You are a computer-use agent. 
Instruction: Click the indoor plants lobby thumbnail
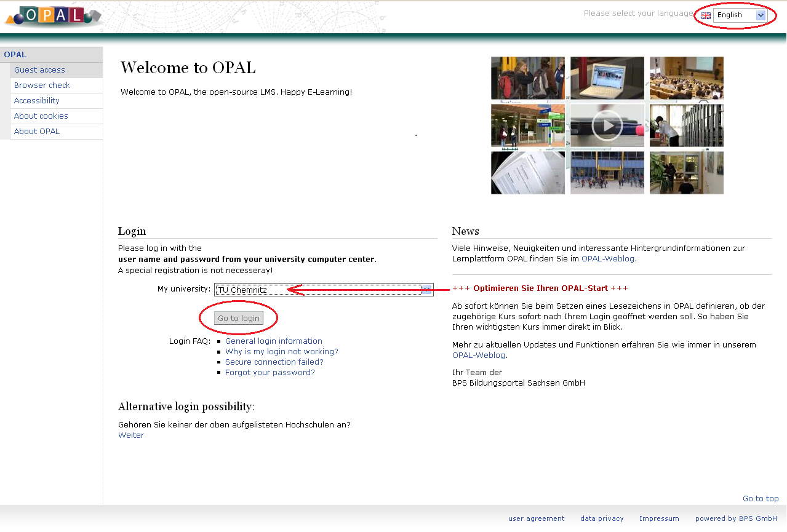click(687, 173)
